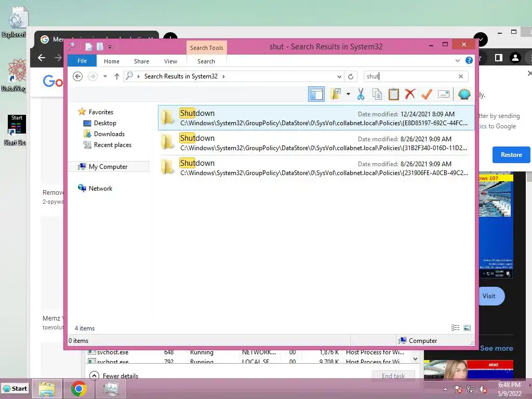Switch to the Share ribbon tab
532x399 pixels.
tap(141, 61)
